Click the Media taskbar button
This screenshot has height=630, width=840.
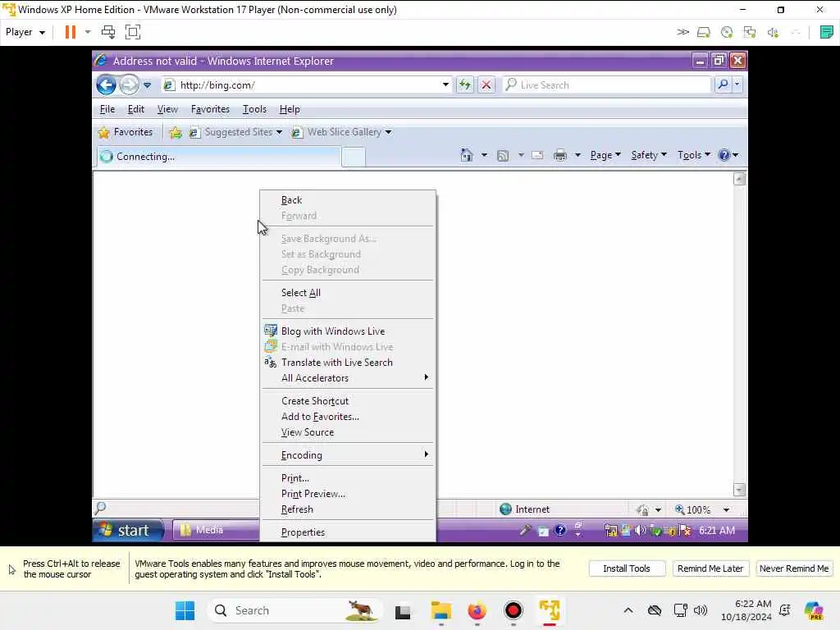(216, 530)
